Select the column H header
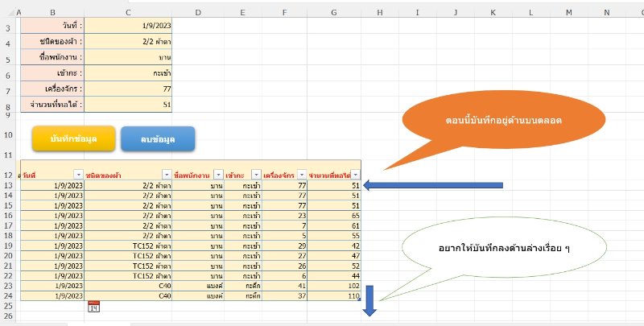Viewport: 644px width, 326px height. (380, 12)
